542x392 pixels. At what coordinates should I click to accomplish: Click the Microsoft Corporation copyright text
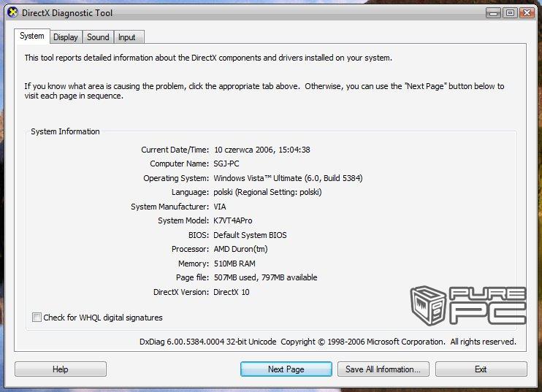point(398,342)
